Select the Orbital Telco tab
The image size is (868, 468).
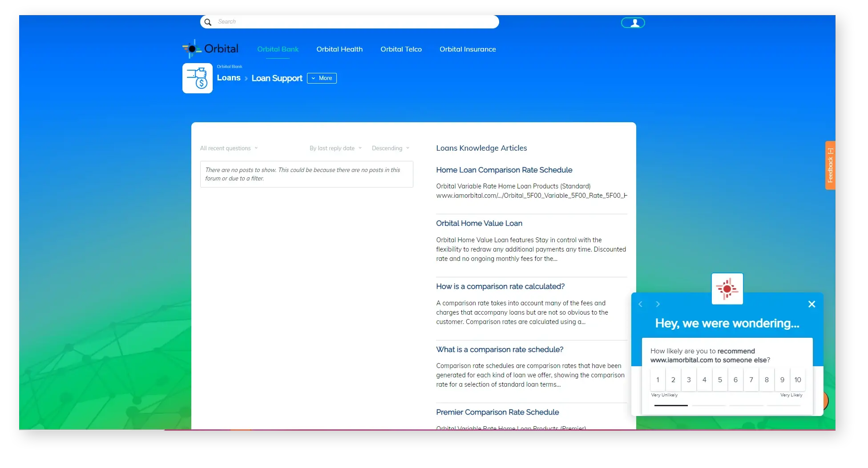click(401, 49)
